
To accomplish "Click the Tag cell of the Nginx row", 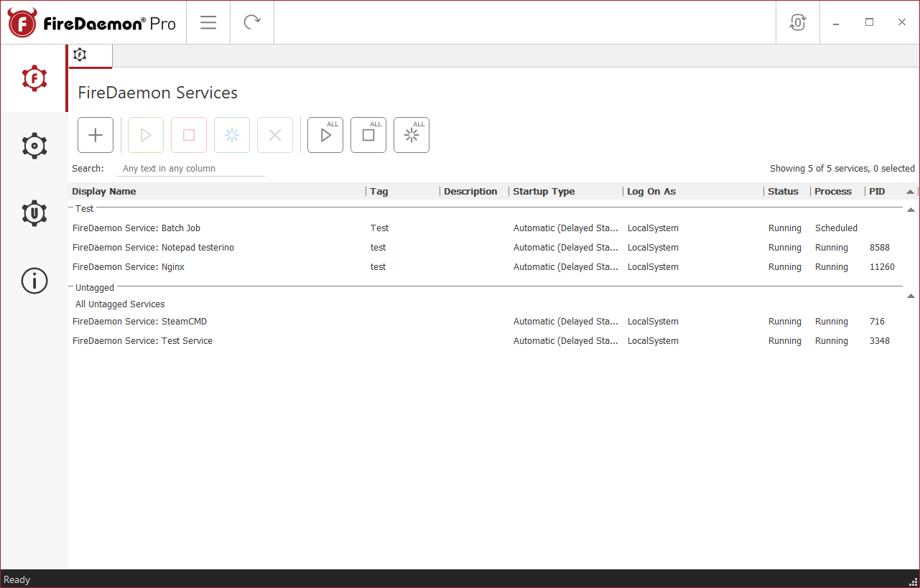I will tap(378, 267).
